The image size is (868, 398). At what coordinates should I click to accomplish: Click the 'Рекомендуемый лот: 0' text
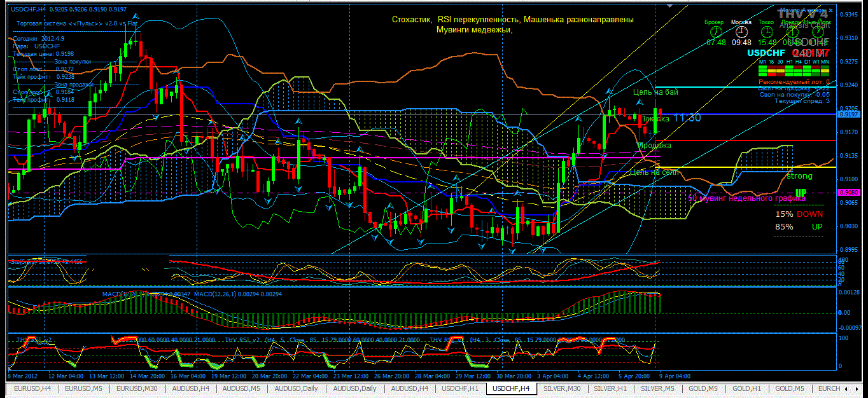pos(794,82)
